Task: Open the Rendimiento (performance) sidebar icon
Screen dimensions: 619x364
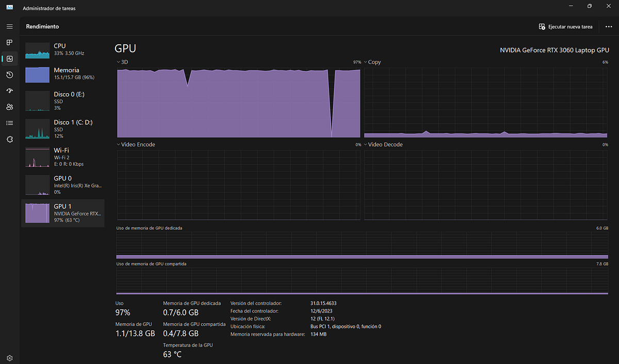Action: (9, 58)
